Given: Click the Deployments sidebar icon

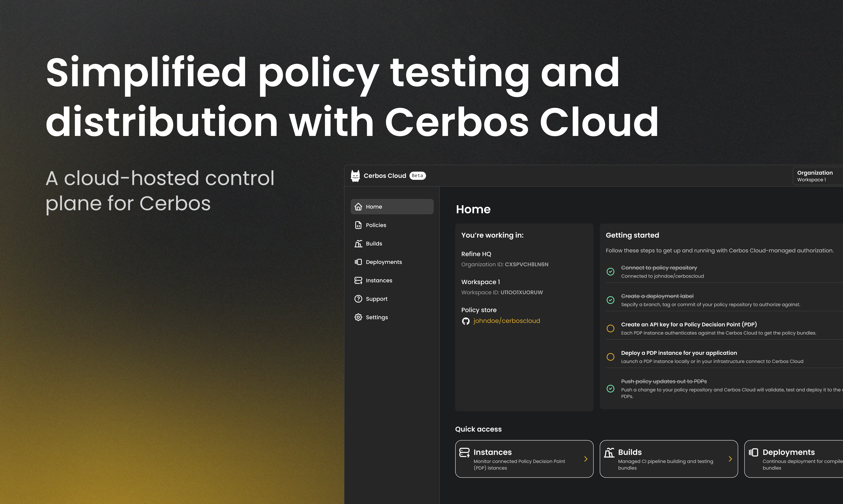Looking at the screenshot, I should coord(358,262).
